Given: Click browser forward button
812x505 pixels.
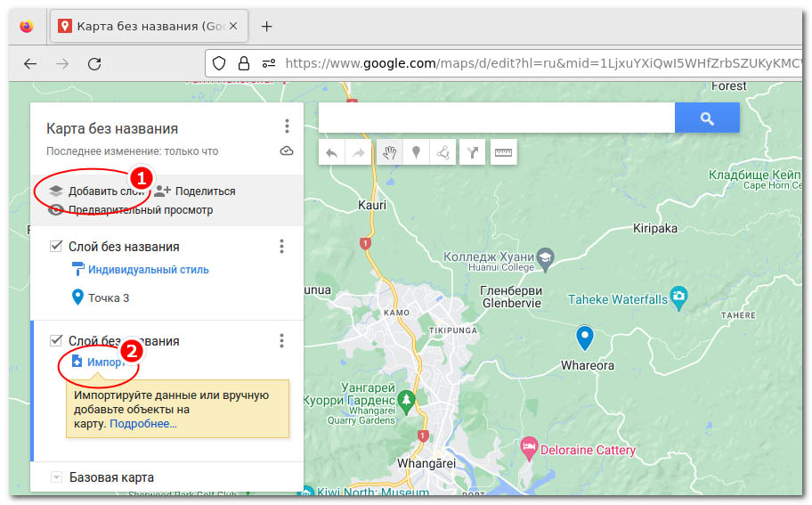Looking at the screenshot, I should [62, 64].
